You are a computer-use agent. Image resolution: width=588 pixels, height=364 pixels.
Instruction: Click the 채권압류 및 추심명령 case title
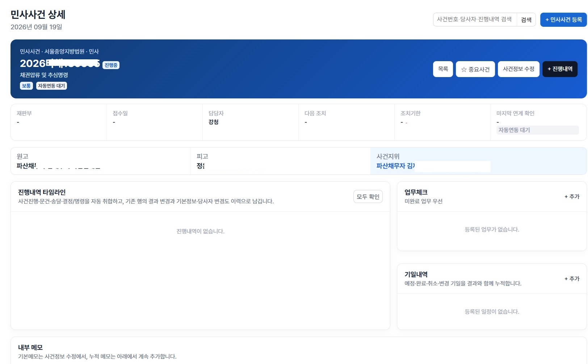click(44, 75)
